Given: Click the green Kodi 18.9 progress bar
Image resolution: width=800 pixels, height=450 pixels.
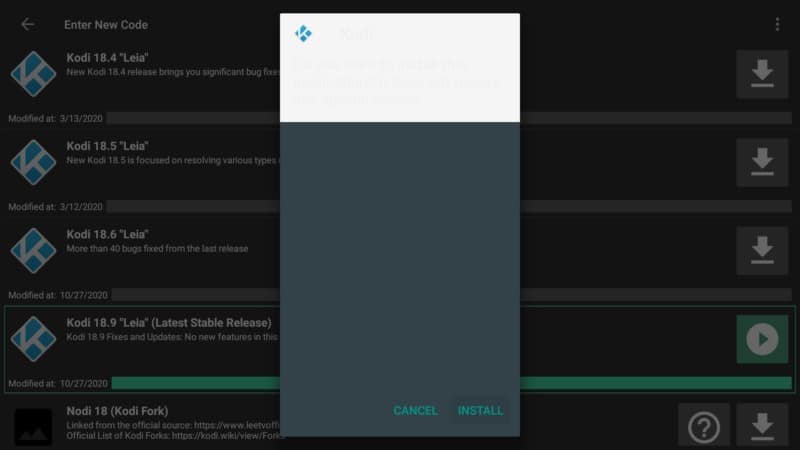Looking at the screenshot, I should point(452,383).
